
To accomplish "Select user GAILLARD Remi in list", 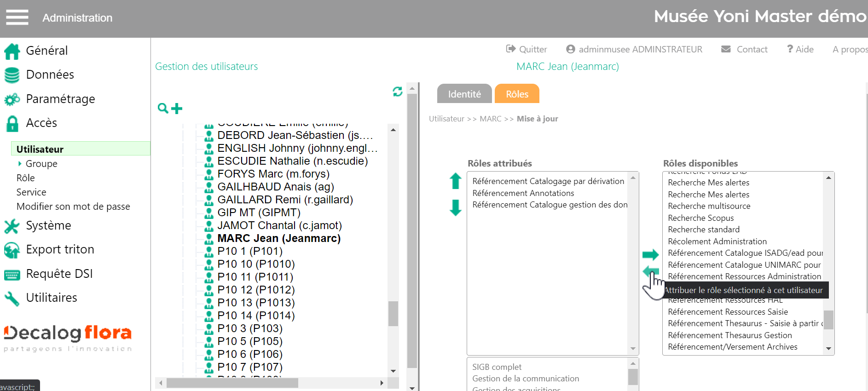I will 285,200.
